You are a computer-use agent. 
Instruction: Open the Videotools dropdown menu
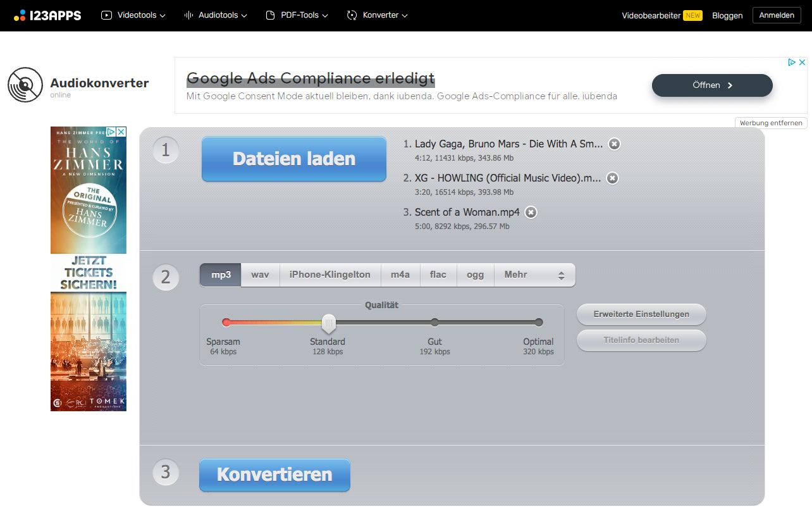tap(133, 15)
